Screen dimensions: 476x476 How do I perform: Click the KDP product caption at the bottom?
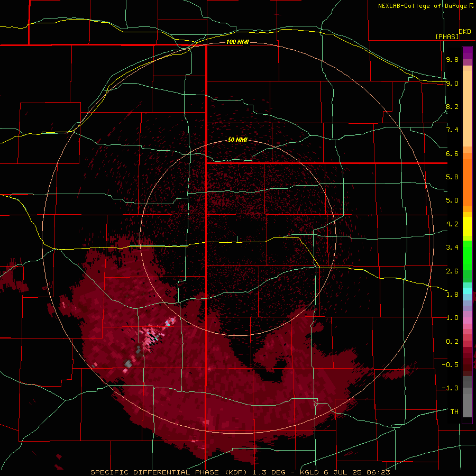tap(240, 472)
